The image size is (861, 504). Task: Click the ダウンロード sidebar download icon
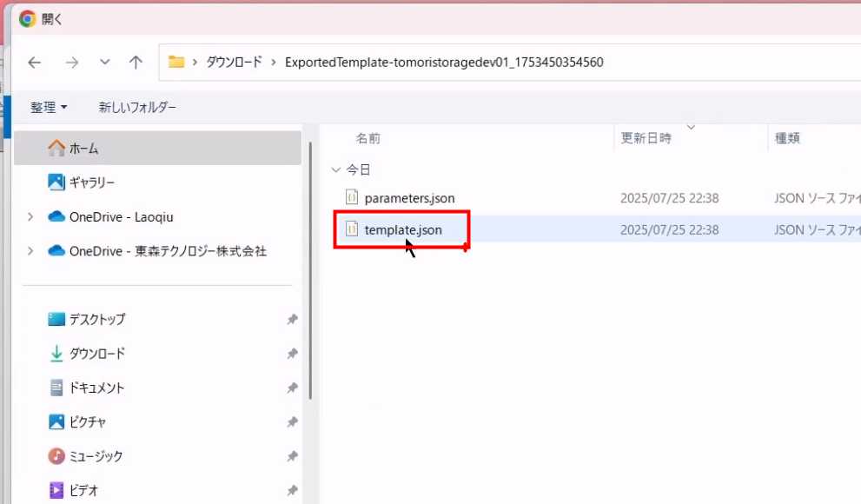pos(56,354)
